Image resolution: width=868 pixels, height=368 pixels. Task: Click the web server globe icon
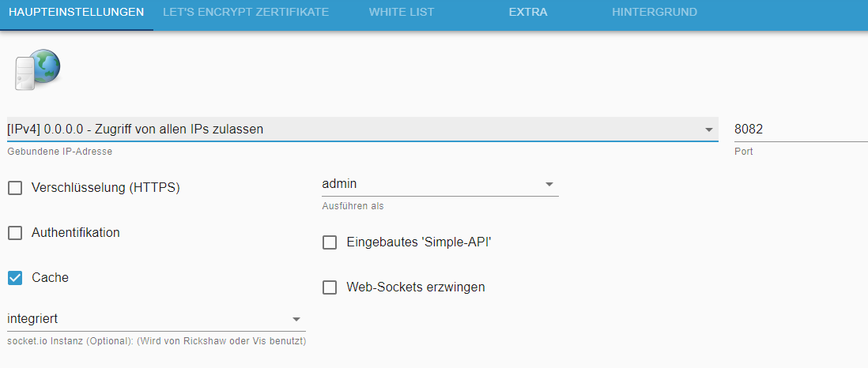pos(36,69)
